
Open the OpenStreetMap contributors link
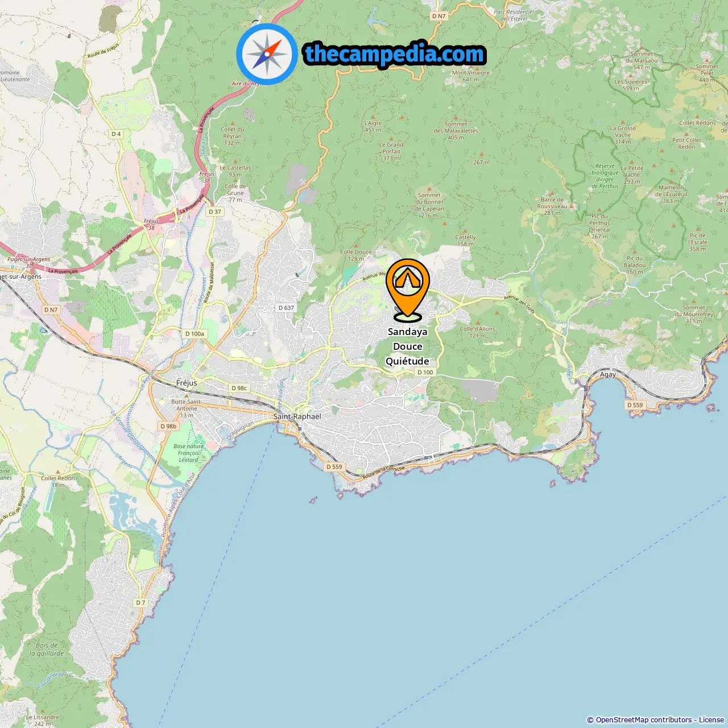[643, 720]
